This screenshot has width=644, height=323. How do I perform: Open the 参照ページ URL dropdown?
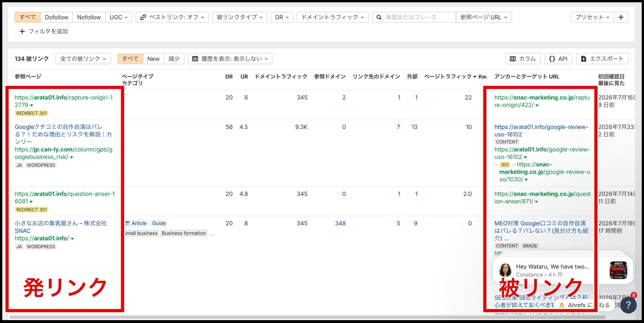click(484, 17)
